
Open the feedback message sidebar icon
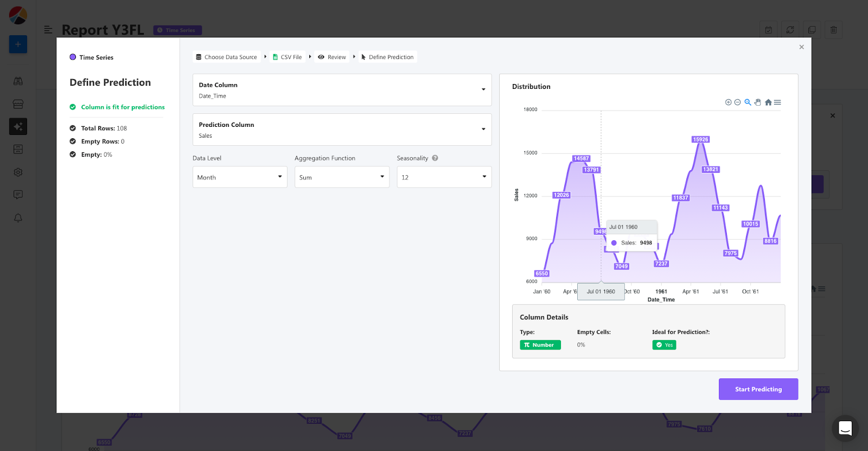(18, 195)
